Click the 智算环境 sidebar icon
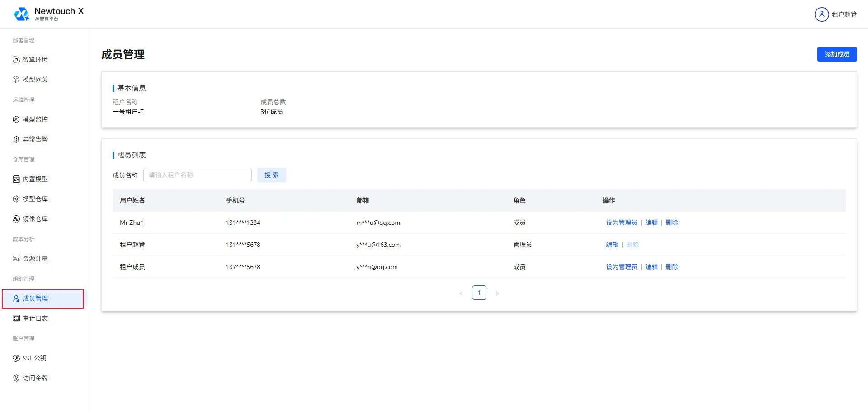 tap(16, 60)
